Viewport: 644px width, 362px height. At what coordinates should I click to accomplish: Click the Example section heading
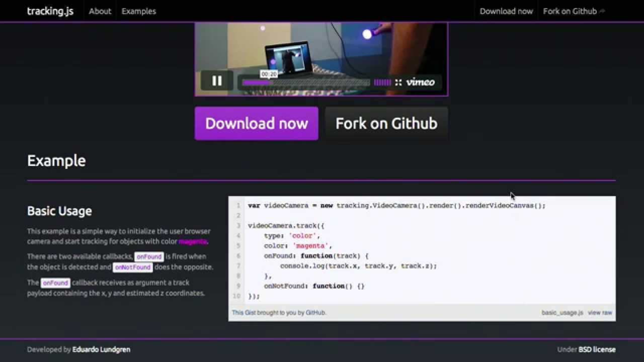click(56, 160)
